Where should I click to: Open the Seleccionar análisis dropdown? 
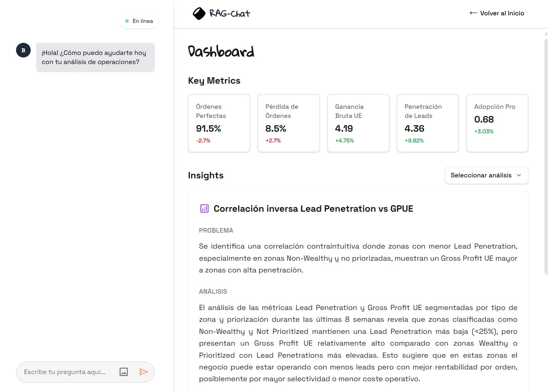[x=486, y=175]
